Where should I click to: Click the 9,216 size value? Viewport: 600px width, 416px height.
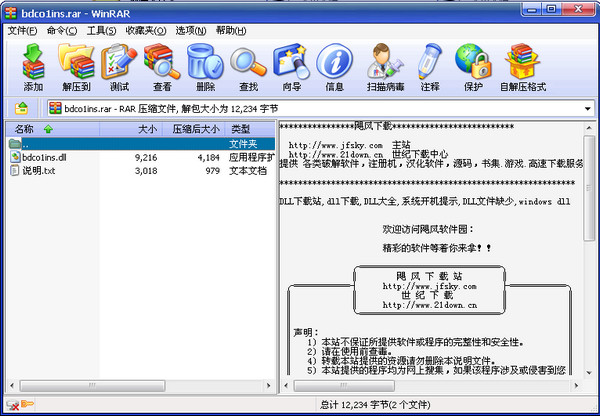(146, 157)
